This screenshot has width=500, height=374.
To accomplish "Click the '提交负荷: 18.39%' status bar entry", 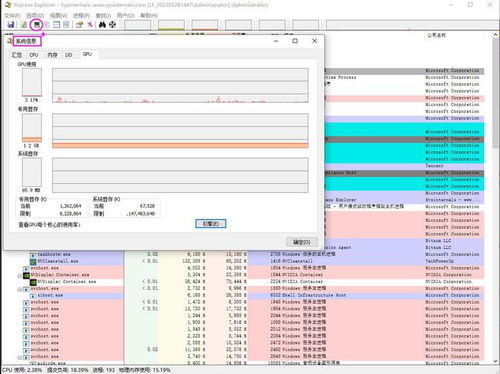I will pyautogui.click(x=68, y=370).
